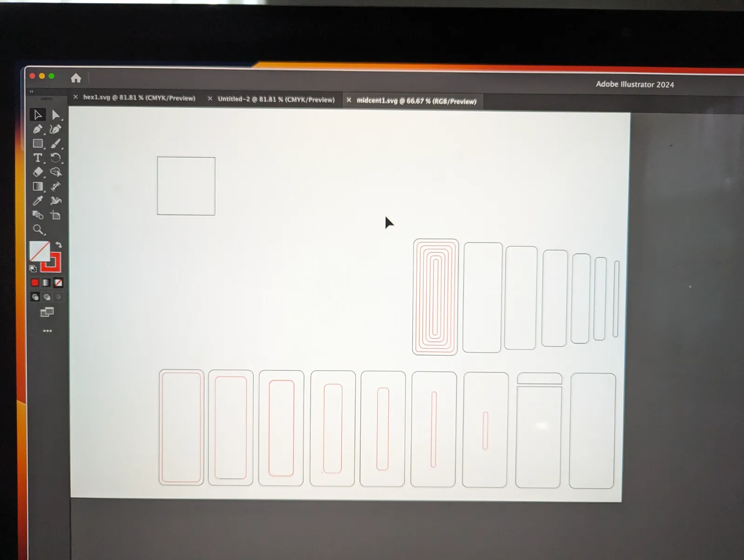744x560 pixels.
Task: Enable Draw Behind mode
Action: (46, 297)
